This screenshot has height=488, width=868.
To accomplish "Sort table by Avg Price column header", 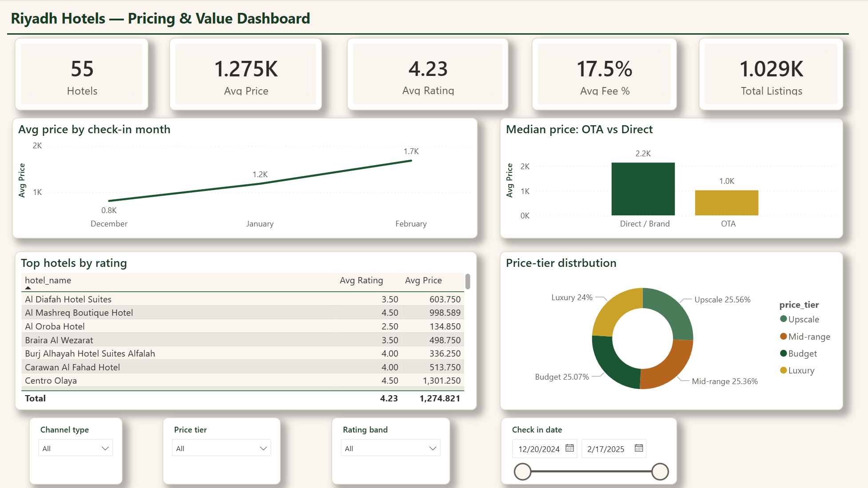I will pos(423,280).
